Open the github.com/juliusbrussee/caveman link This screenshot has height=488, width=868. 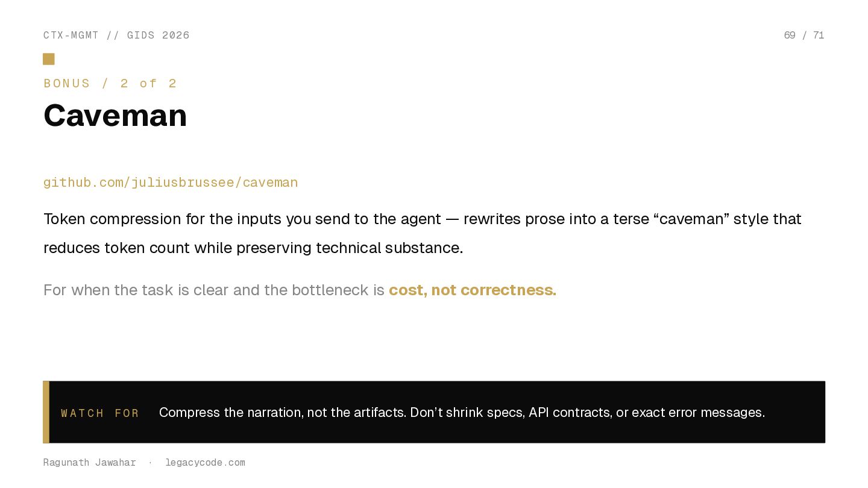171,183
